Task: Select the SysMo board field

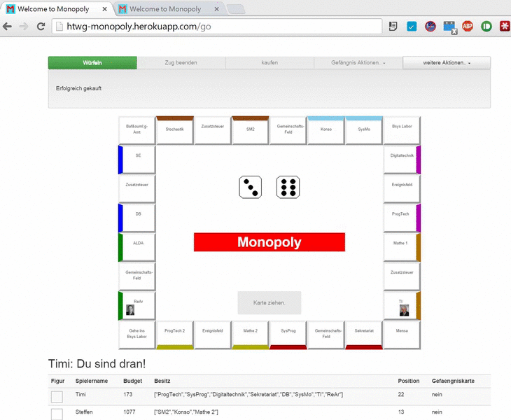Action: 364,130
